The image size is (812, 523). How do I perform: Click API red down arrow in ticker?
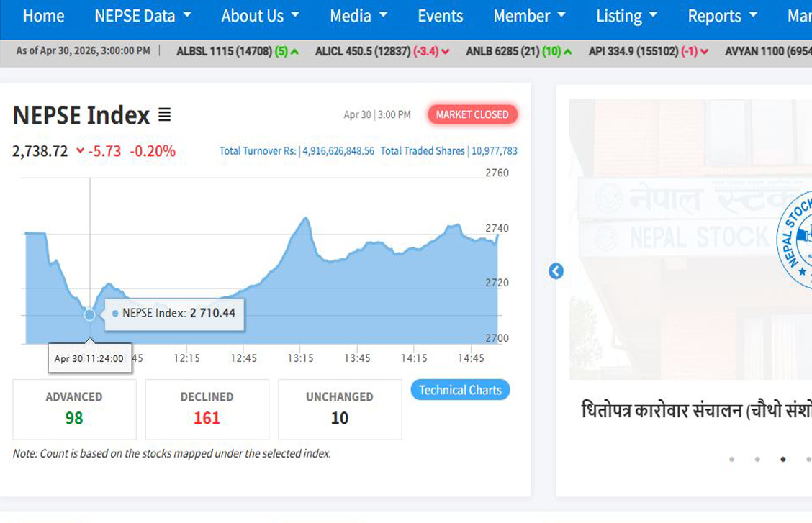704,52
